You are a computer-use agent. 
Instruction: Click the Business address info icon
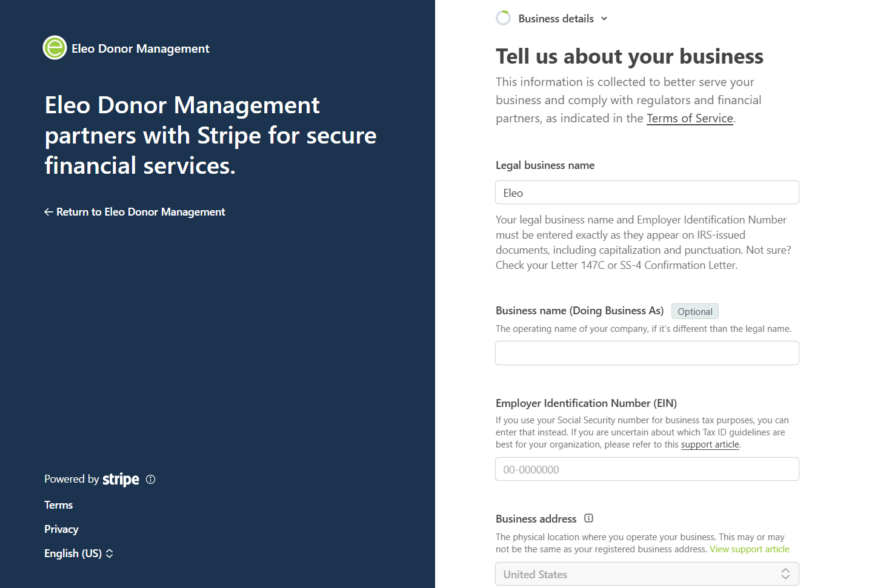pyautogui.click(x=588, y=518)
